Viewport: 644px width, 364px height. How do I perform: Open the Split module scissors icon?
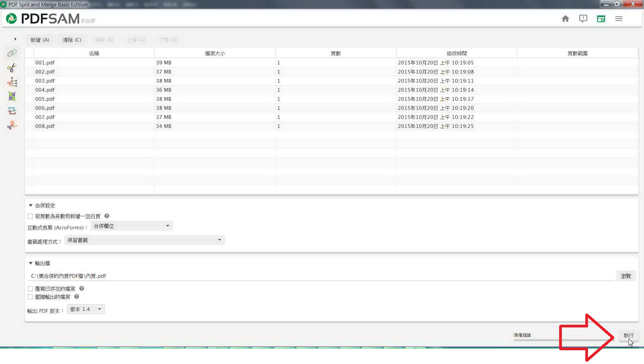click(12, 68)
